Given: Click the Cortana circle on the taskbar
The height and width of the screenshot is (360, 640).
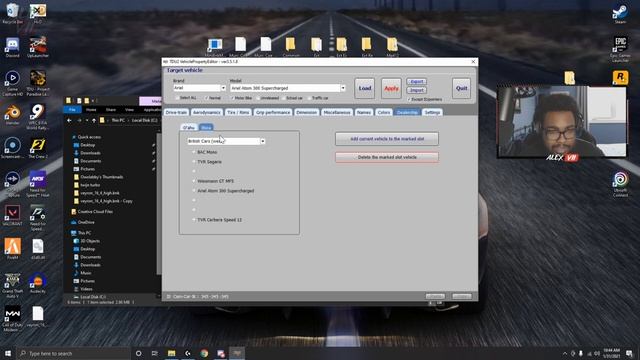Looking at the screenshot, I should [138, 353].
